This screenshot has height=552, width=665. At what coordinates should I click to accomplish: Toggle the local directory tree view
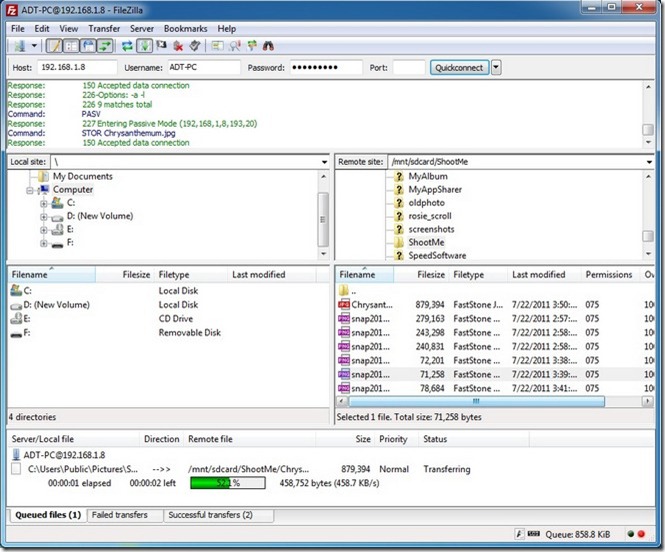click(70, 46)
